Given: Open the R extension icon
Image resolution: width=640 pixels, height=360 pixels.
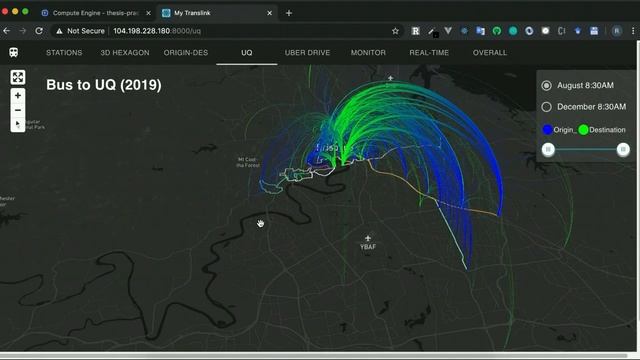Looking at the screenshot, I should 416,31.
